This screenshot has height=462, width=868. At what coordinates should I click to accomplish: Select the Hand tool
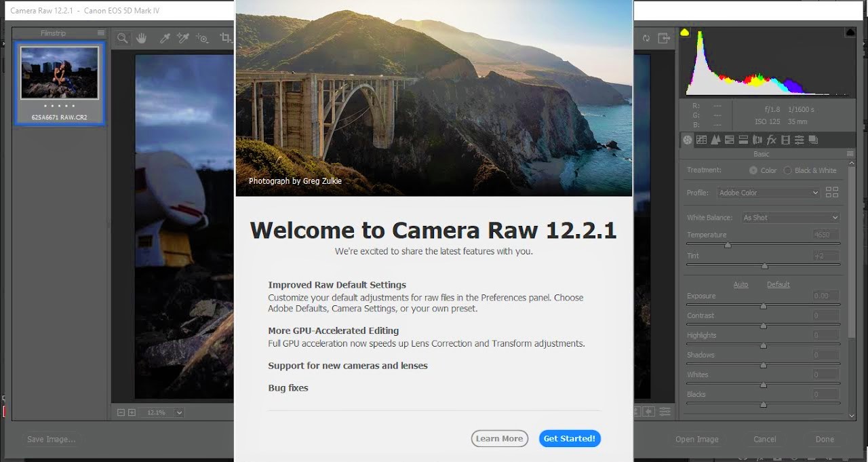[x=141, y=39]
